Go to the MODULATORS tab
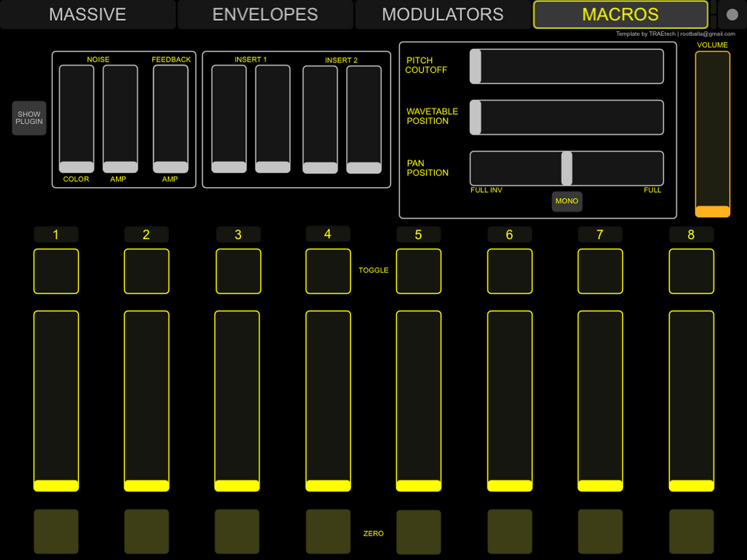 (442, 14)
